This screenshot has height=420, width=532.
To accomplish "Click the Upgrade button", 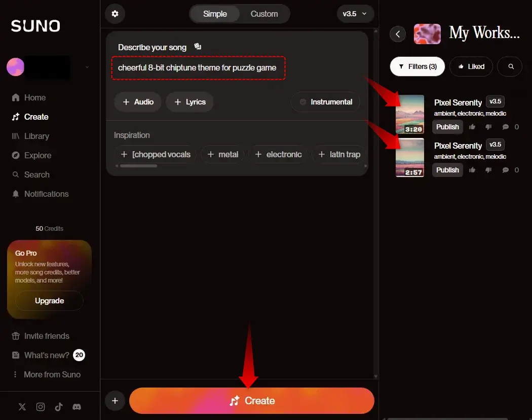I will [x=49, y=301].
